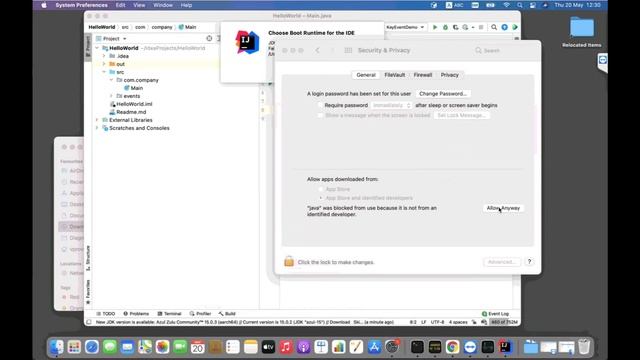Screen dimensions: 640x360
Task: Open Google Chrome from the Dock
Action: pos(452,347)
